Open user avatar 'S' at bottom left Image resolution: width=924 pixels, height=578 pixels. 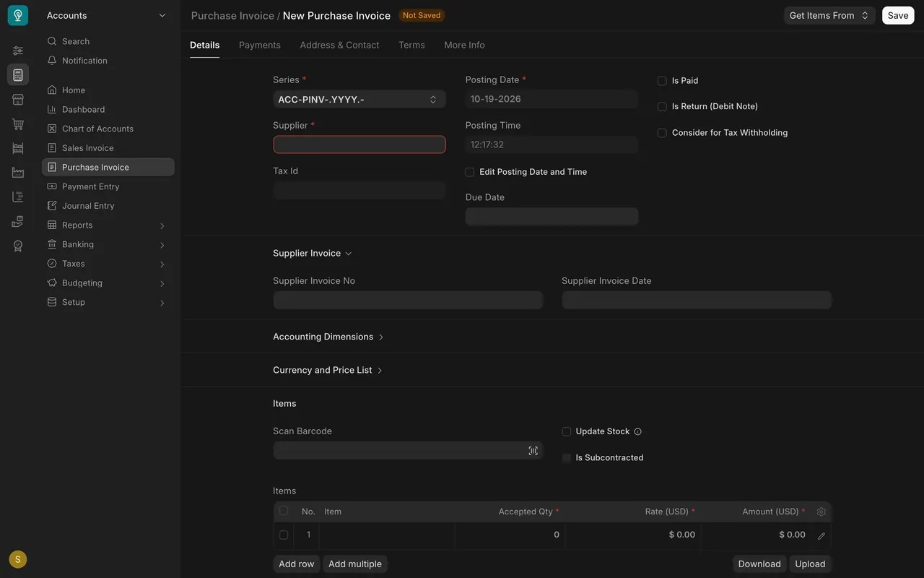pyautogui.click(x=18, y=559)
